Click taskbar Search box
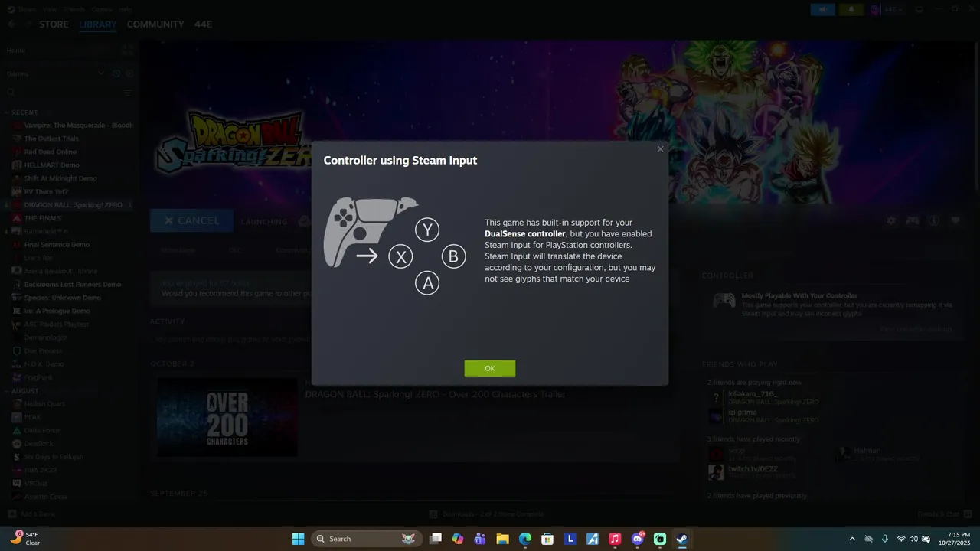This screenshot has width=980, height=551. 367,539
